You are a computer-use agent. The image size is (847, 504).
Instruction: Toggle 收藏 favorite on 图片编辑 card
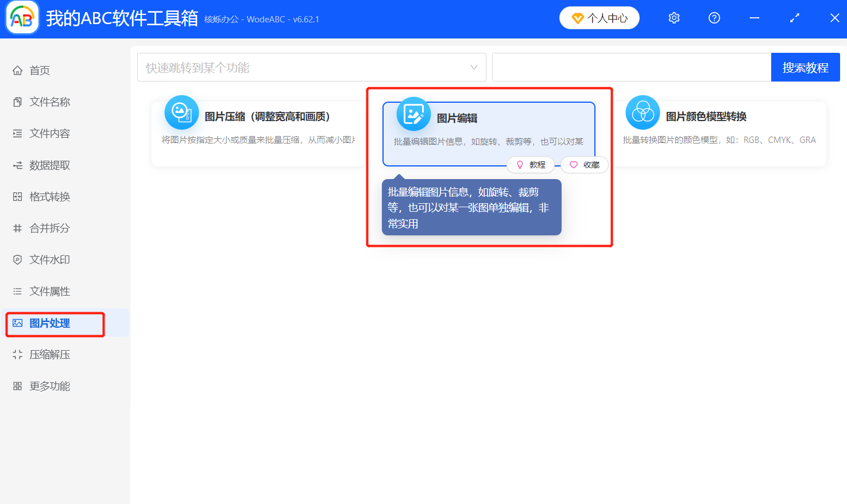click(584, 165)
